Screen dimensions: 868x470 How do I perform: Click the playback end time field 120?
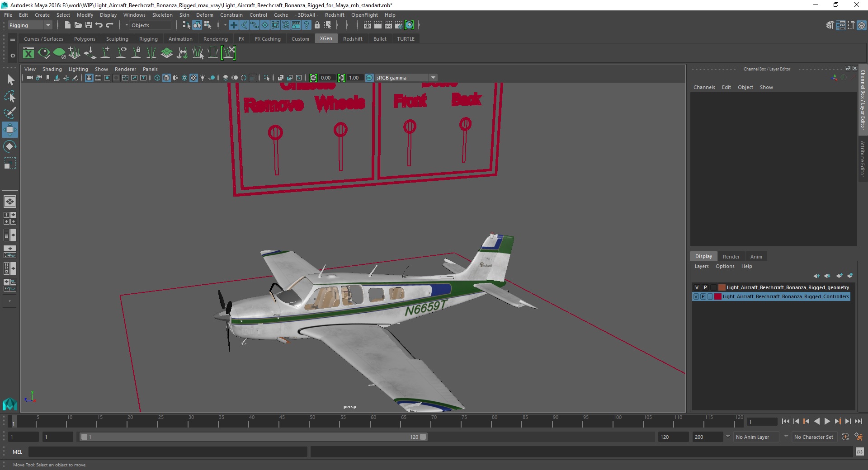(x=673, y=437)
